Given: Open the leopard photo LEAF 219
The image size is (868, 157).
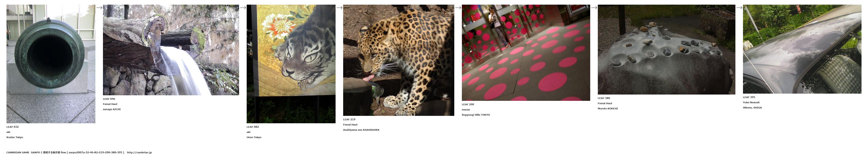Looking at the screenshot, I should pos(399,60).
